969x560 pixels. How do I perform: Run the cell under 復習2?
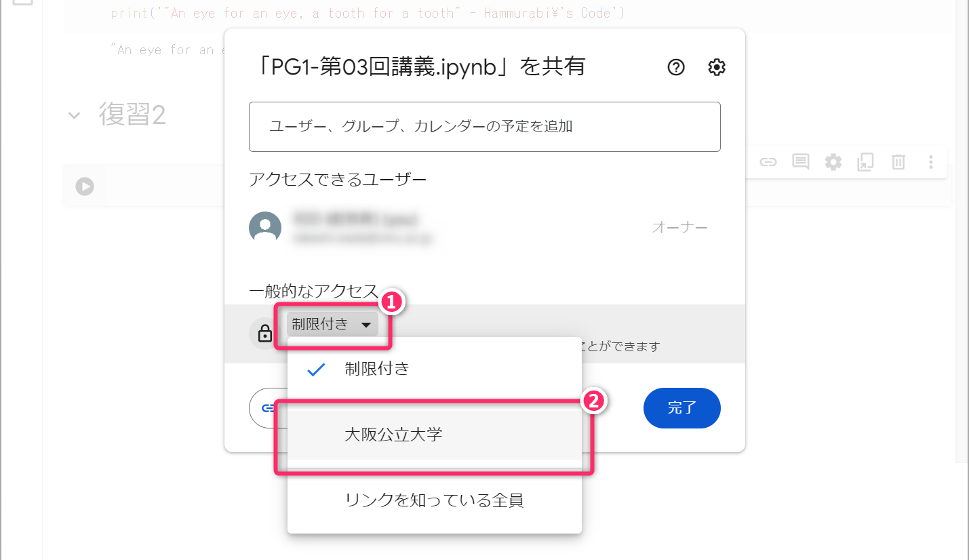point(85,186)
